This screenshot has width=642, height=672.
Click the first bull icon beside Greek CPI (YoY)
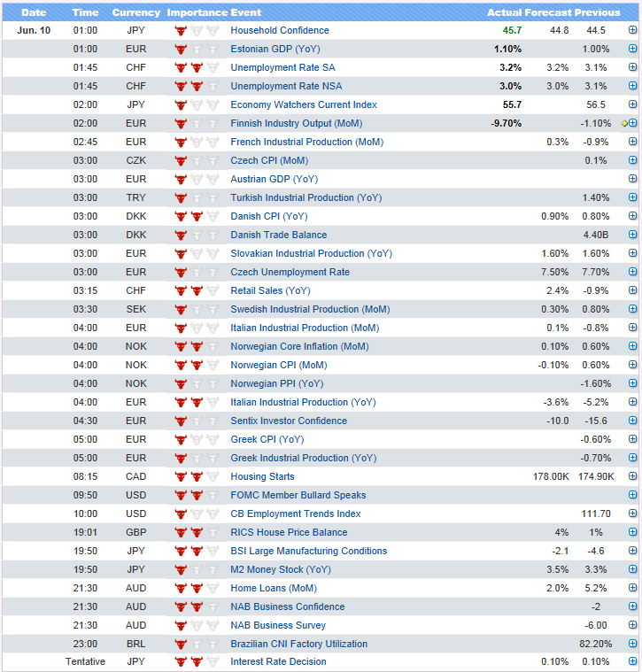point(181,439)
